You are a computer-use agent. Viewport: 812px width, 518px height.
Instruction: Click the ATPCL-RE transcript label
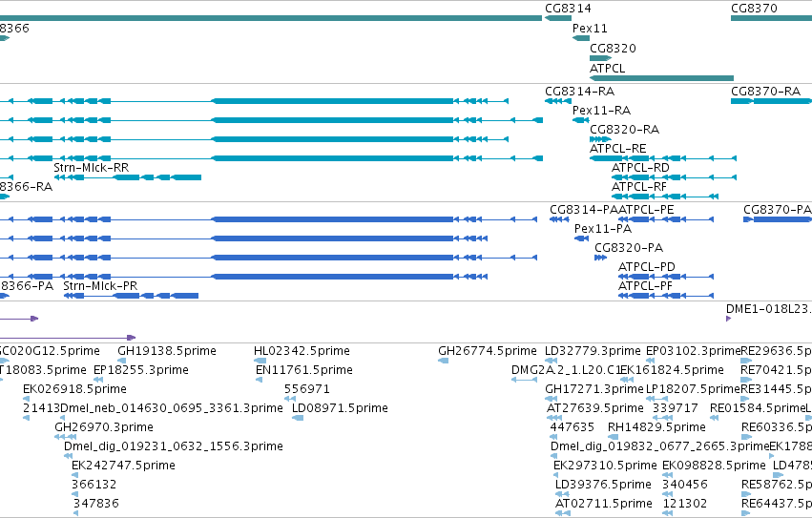pos(617,149)
